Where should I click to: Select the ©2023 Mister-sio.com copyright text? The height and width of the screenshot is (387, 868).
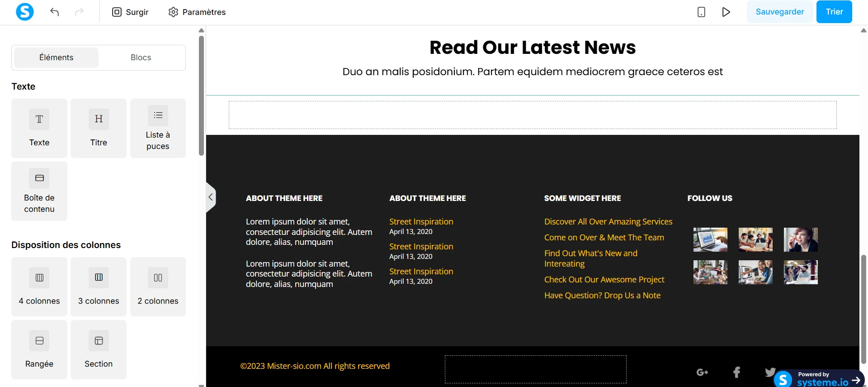[x=315, y=366]
